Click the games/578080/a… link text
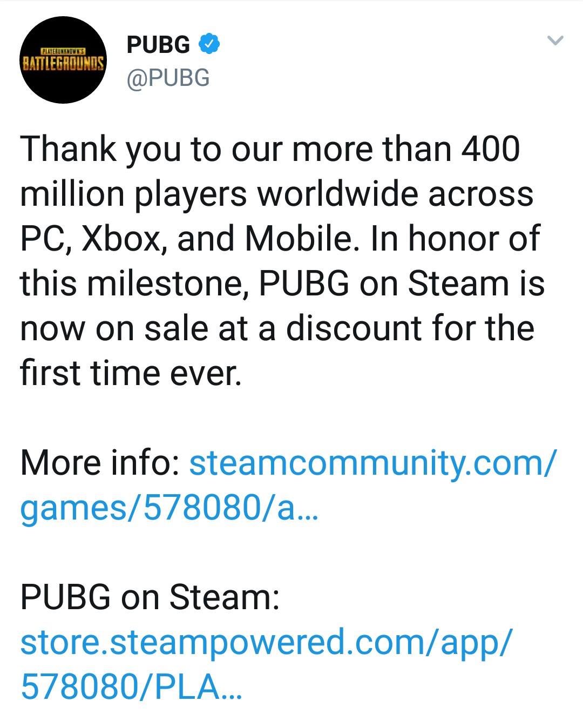 coord(169,508)
